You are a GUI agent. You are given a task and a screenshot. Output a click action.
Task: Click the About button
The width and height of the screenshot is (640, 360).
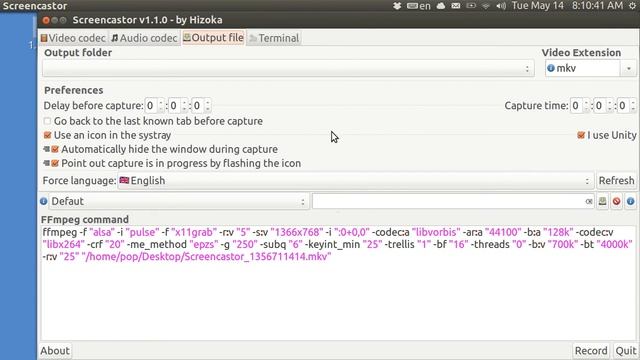click(55, 351)
